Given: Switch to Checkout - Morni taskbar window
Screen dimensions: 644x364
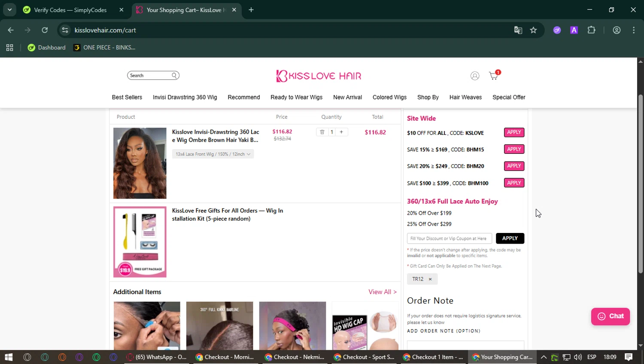Looking at the screenshot, I should pos(226,357).
